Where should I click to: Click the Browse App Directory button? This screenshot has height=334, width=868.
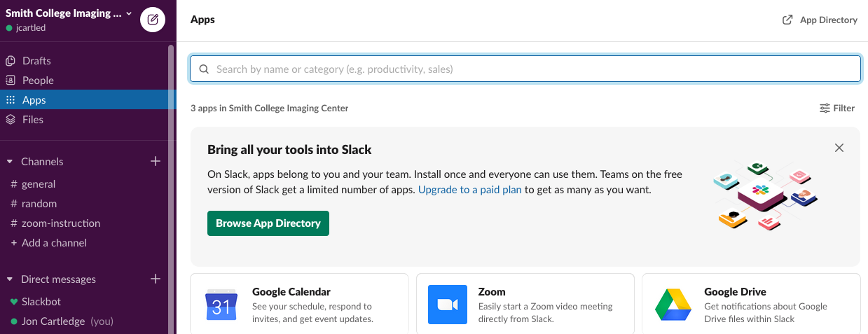point(268,223)
